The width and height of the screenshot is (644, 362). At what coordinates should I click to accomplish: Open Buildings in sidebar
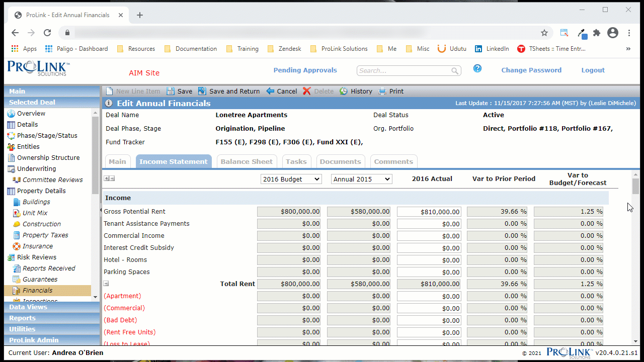[x=36, y=202]
